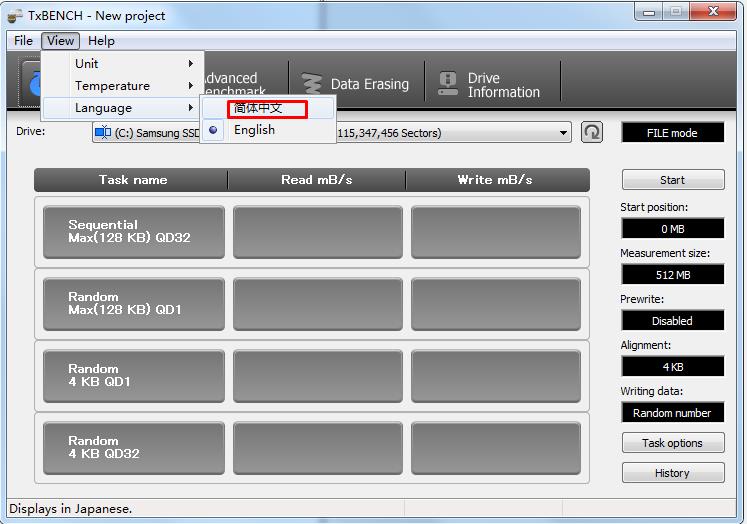The height and width of the screenshot is (524, 747).
Task: Click the Data Erasing eraser icon
Action: pyautogui.click(x=312, y=84)
